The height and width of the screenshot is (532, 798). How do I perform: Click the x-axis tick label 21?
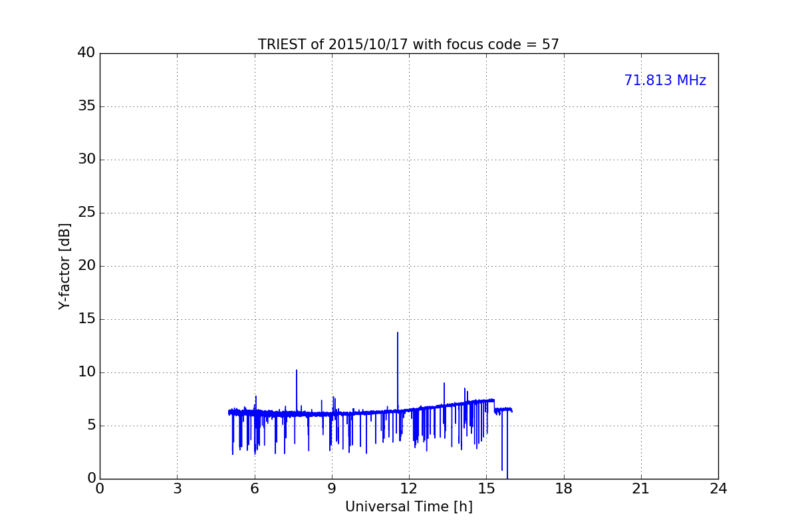[641, 489]
